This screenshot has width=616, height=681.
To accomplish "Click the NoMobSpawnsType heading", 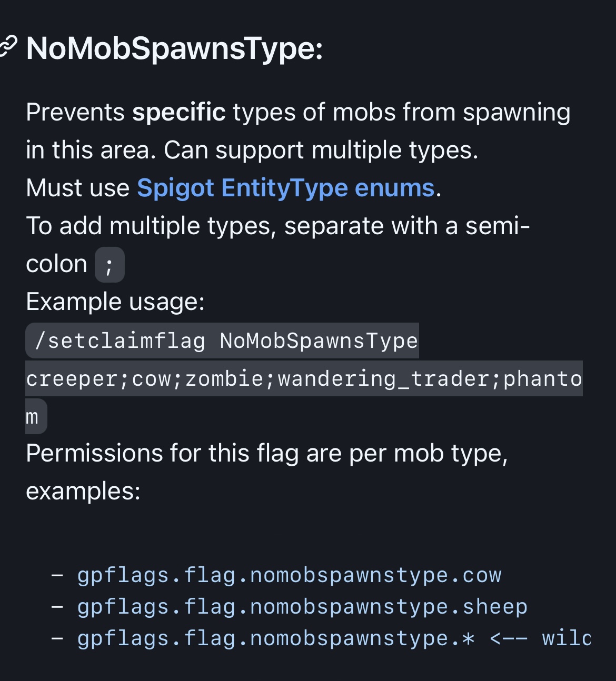I will 174,48.
